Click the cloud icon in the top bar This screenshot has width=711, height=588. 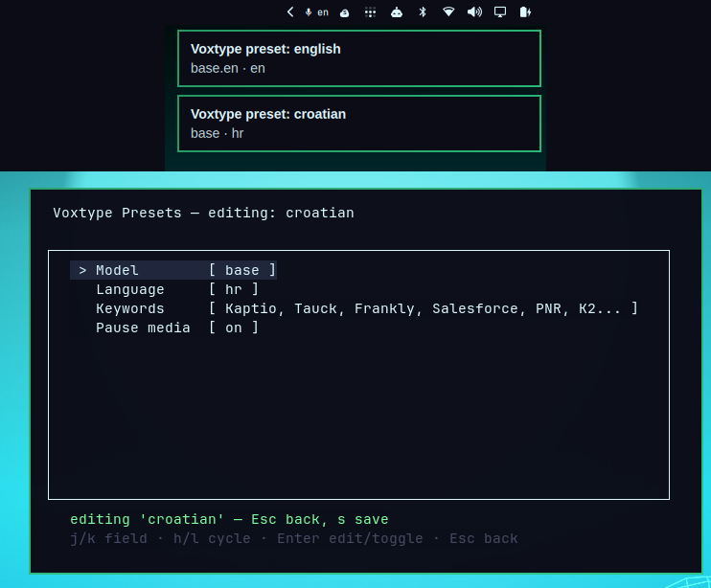point(345,12)
